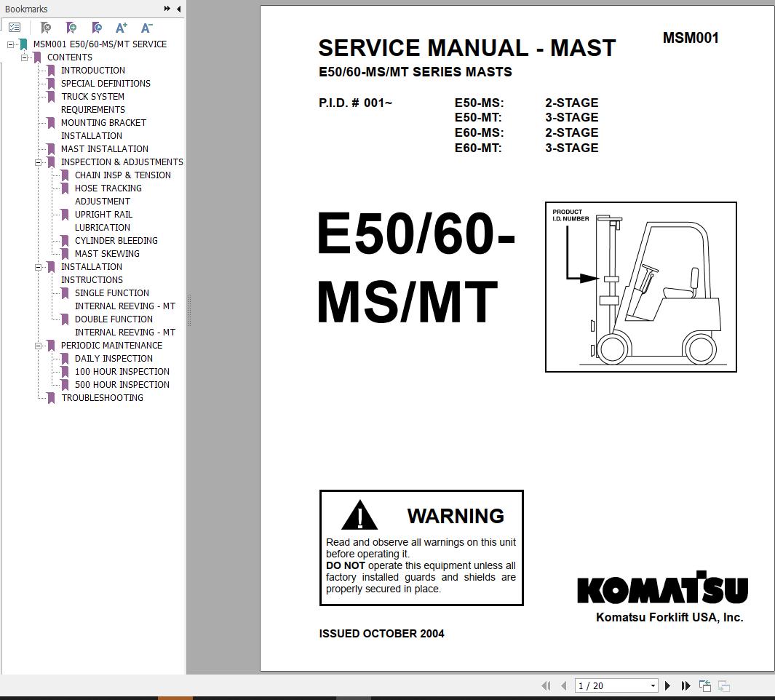This screenshot has height=700, width=775.
Task: Increase bookmark text size with A+ icon
Action: coord(121,27)
